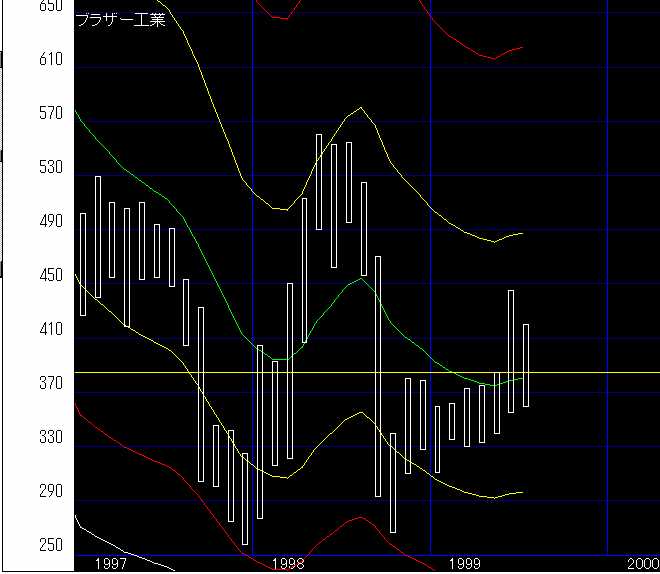
Task: Select the 1997 year label on the time axis
Action: (110, 564)
